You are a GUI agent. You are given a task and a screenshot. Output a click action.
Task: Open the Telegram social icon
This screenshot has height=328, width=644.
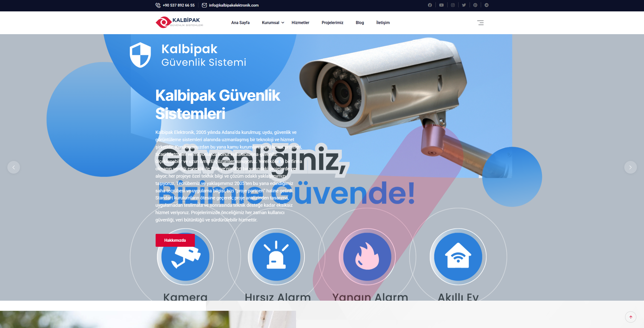tap(486, 5)
